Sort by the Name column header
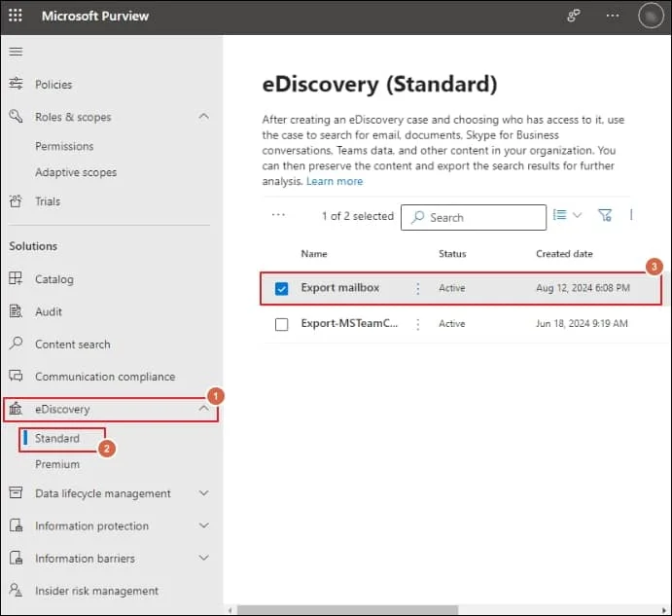This screenshot has width=672, height=616. point(314,254)
